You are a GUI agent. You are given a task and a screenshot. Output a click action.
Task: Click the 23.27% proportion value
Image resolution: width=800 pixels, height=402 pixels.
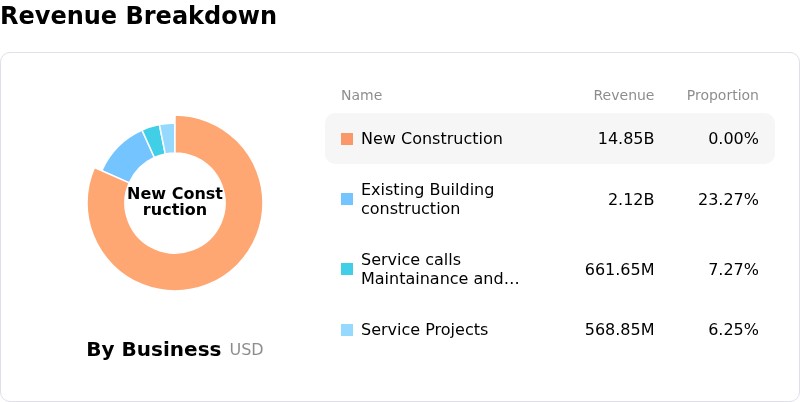coord(728,199)
